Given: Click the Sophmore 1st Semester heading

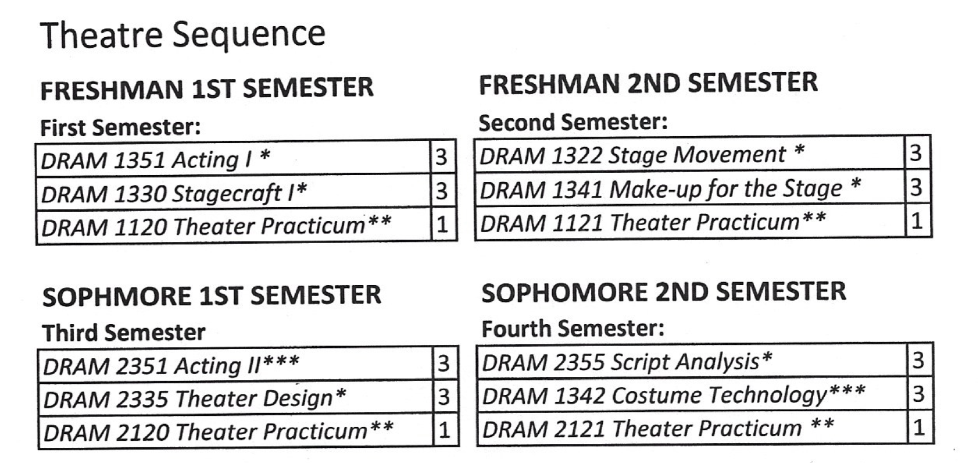Looking at the screenshot, I should [212, 295].
